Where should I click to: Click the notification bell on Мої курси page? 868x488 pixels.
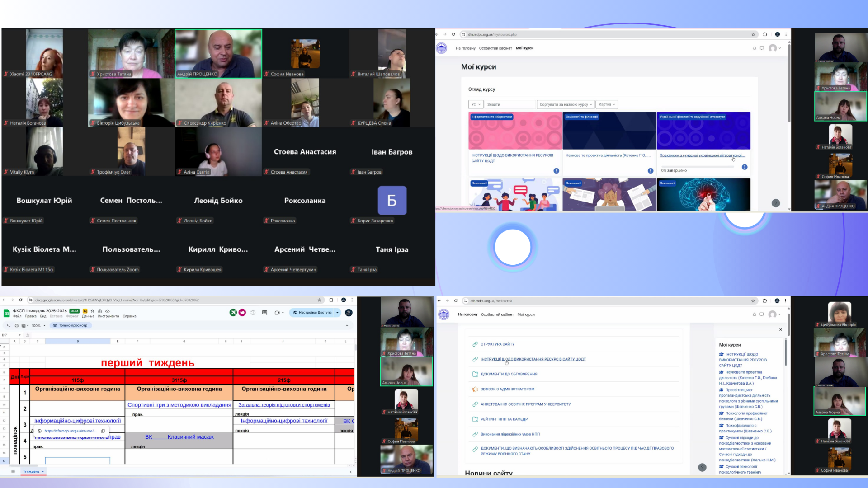754,48
